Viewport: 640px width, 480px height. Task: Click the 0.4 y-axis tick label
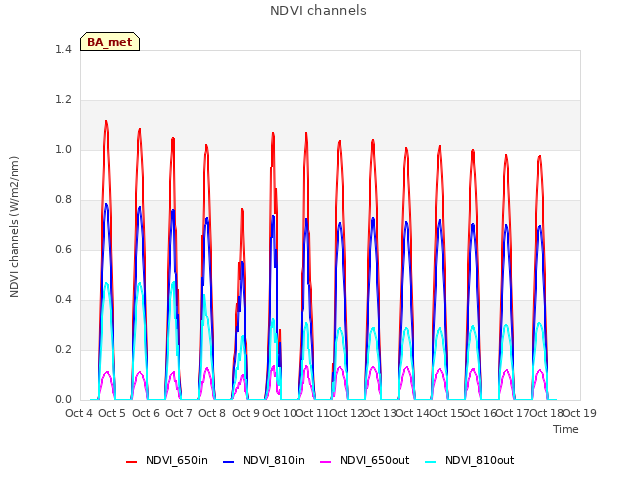click(63, 300)
